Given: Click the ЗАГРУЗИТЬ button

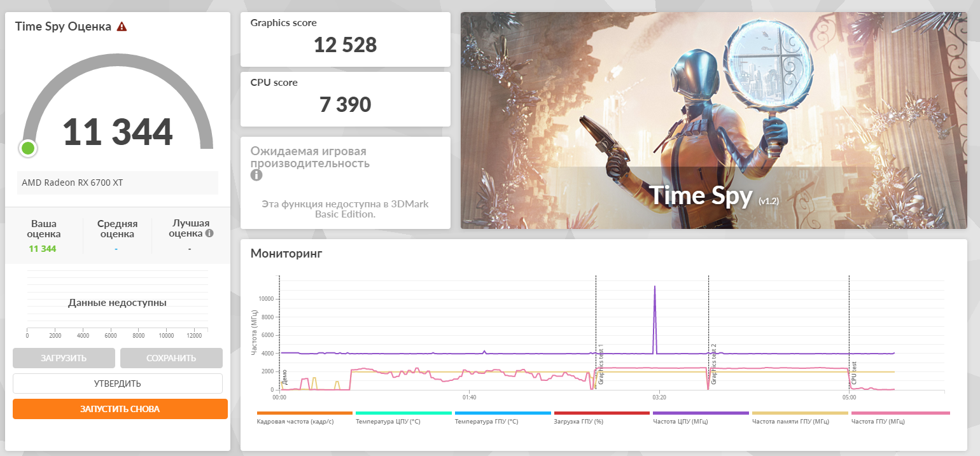Looking at the screenshot, I should click(64, 358).
